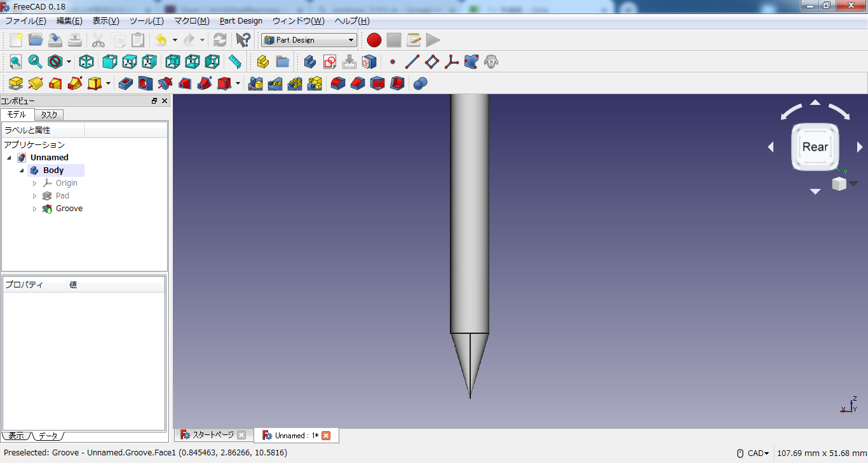
Task: Switch to top view cube icon
Action: tap(130, 62)
